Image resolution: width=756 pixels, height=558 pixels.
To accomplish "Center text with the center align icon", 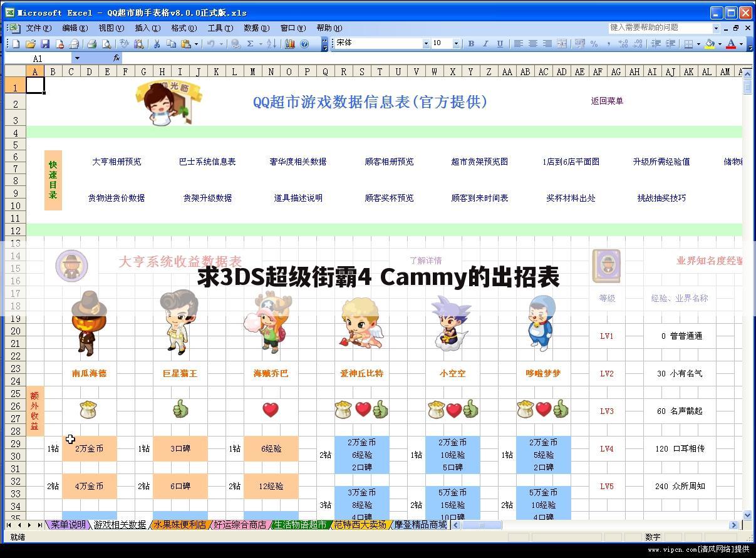I will point(533,44).
